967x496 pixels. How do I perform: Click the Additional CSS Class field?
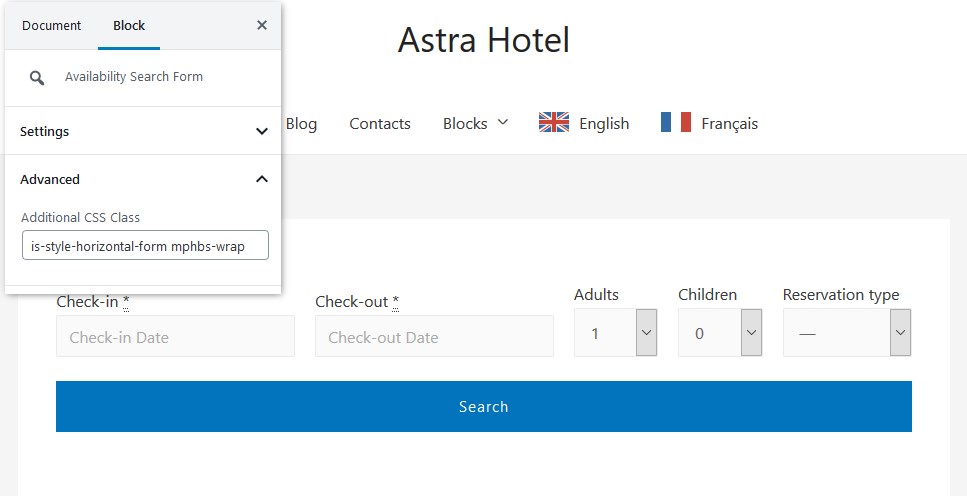[x=146, y=245]
